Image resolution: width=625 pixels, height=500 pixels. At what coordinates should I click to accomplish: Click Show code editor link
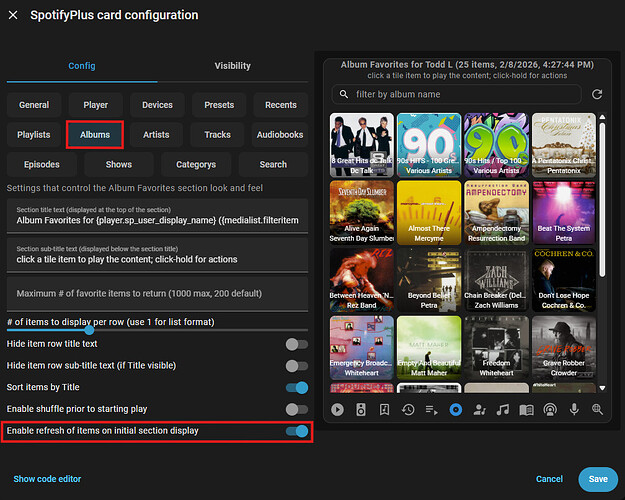[47, 479]
